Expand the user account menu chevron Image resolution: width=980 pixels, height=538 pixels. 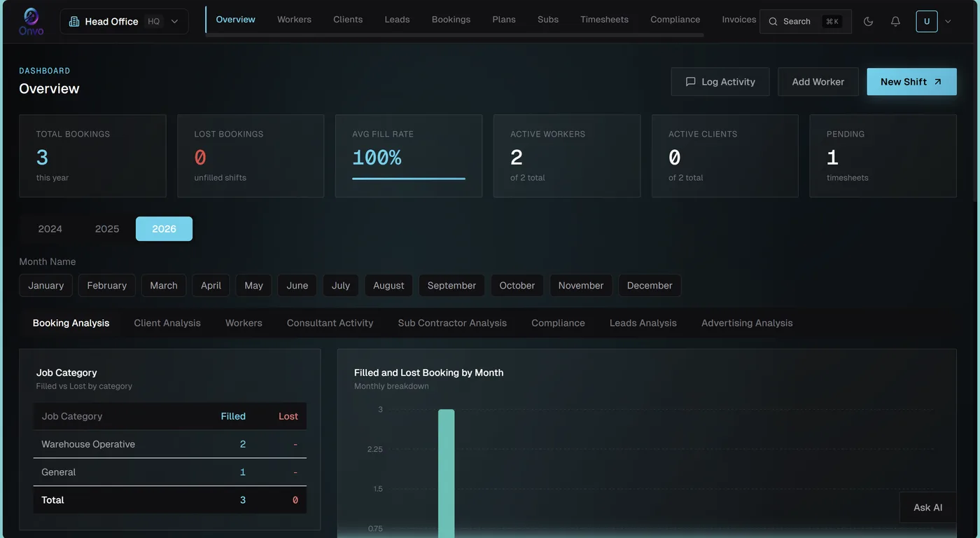pos(948,22)
